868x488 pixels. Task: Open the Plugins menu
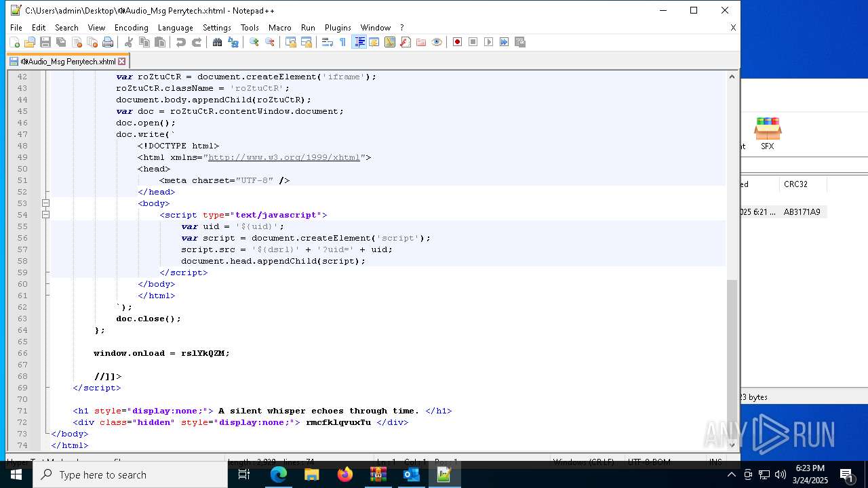[338, 28]
